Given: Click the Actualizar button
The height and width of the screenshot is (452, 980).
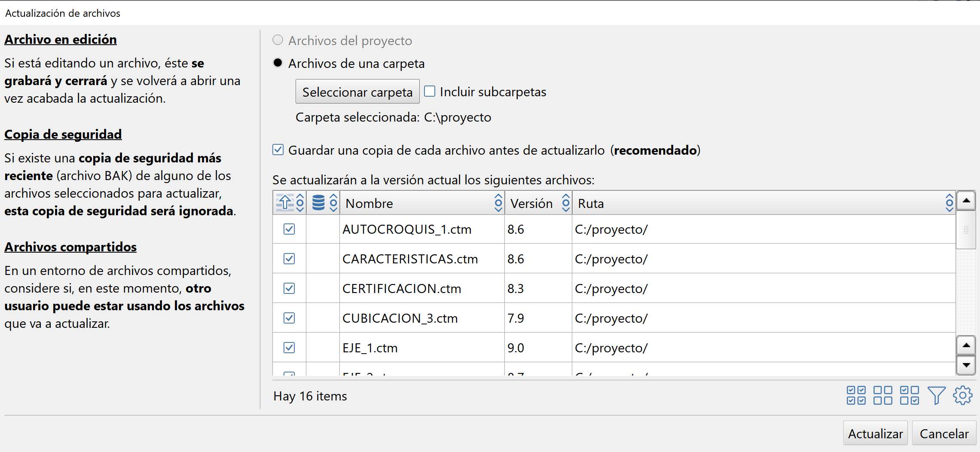Looking at the screenshot, I should pos(875,433).
